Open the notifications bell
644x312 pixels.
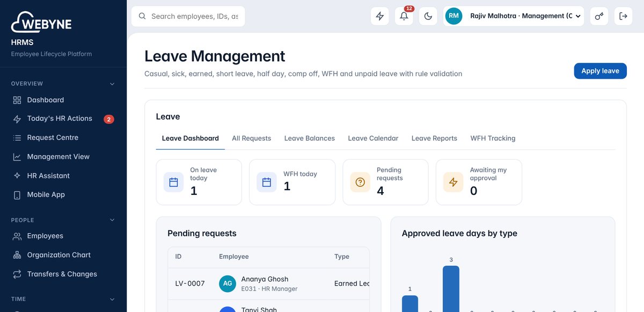[x=404, y=16]
